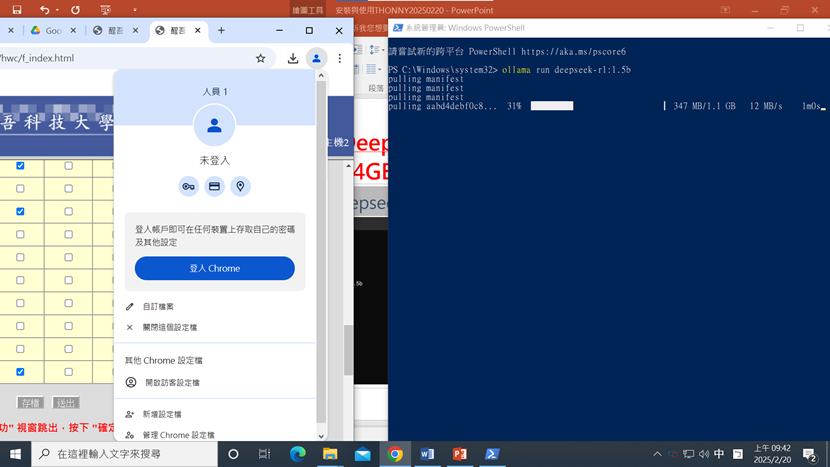Image resolution: width=830 pixels, height=467 pixels.
Task: Show hidden system tray icons
Action: [657, 454]
